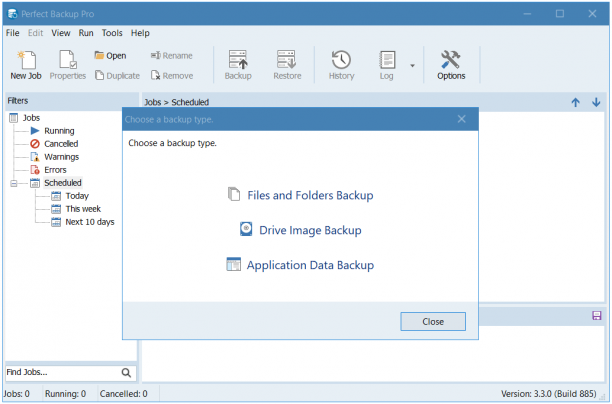The width and height of the screenshot is (612, 404).
Task: Select the Running filter
Action: [x=59, y=131]
